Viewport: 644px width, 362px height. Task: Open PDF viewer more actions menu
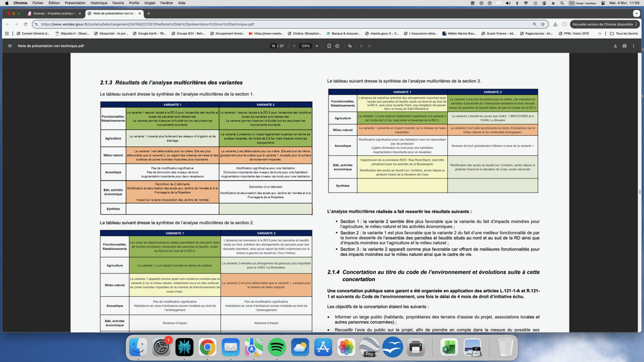click(x=633, y=46)
